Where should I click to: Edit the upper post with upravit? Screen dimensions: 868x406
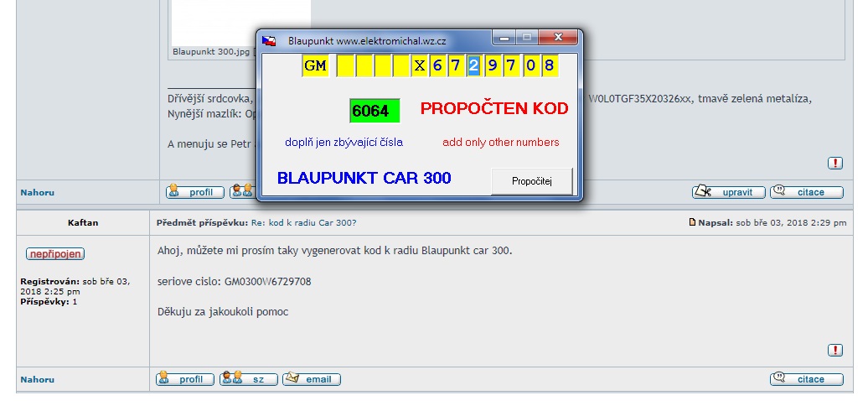point(728,192)
